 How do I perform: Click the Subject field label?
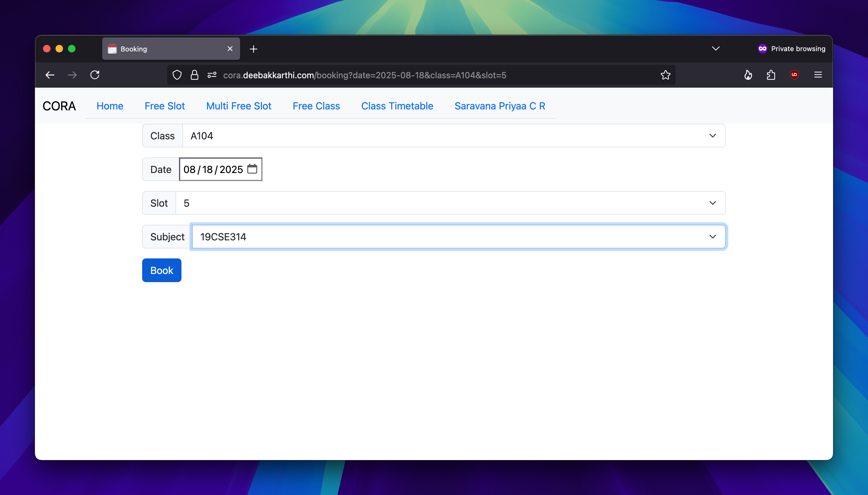167,237
